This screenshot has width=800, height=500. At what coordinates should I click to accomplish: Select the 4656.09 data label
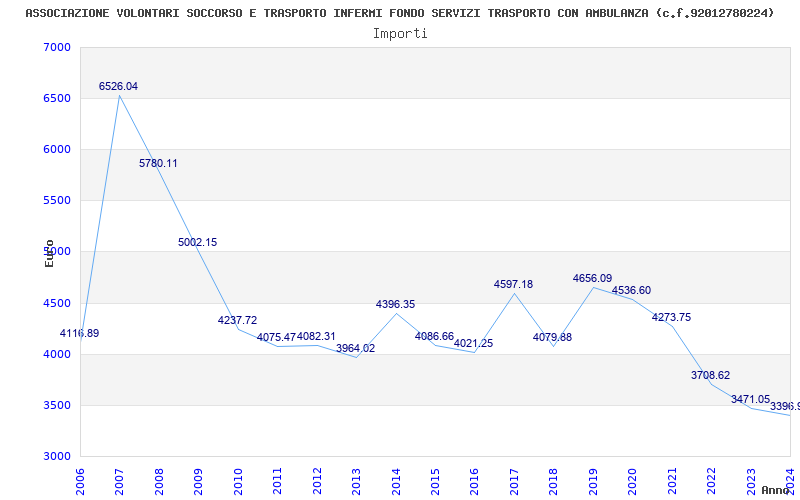[x=592, y=278]
